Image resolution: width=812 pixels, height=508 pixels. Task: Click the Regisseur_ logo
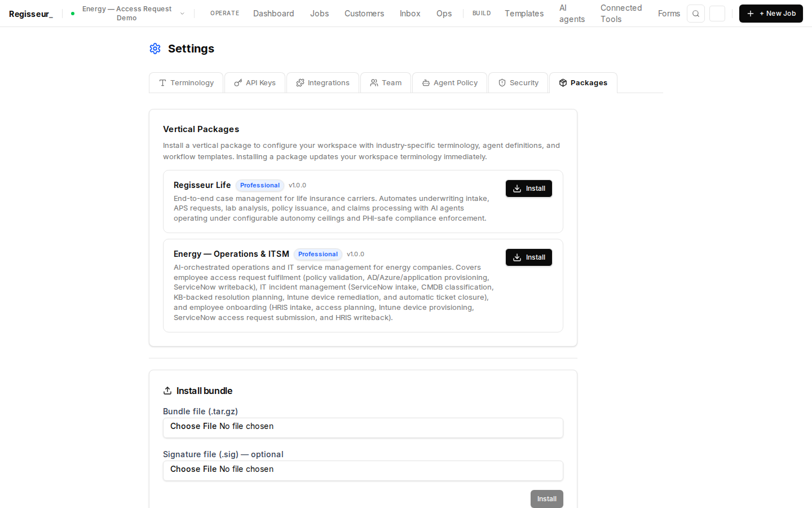pyautogui.click(x=31, y=14)
